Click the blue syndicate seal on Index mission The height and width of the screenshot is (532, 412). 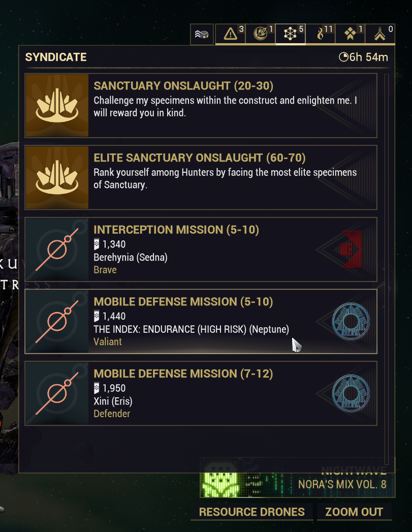pos(351,321)
